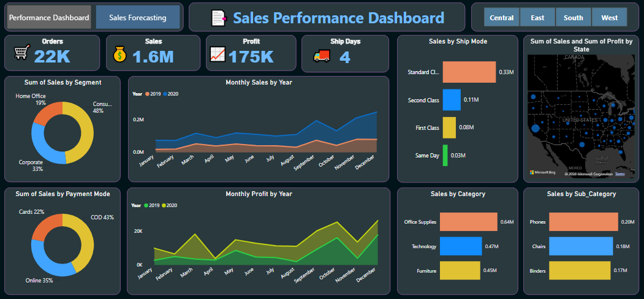The height and width of the screenshot is (299, 644).
Task: Click the 2019 legend marker in Monthly Sales
Action: click(x=148, y=94)
